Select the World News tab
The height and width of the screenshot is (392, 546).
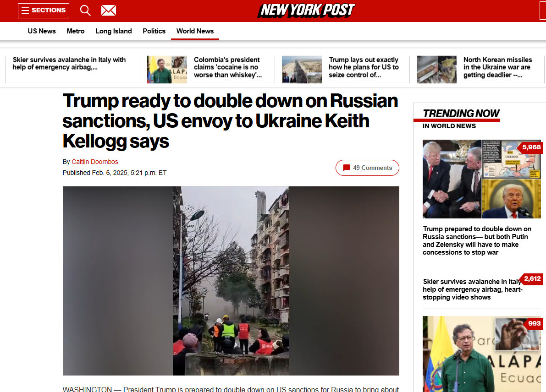(x=195, y=31)
